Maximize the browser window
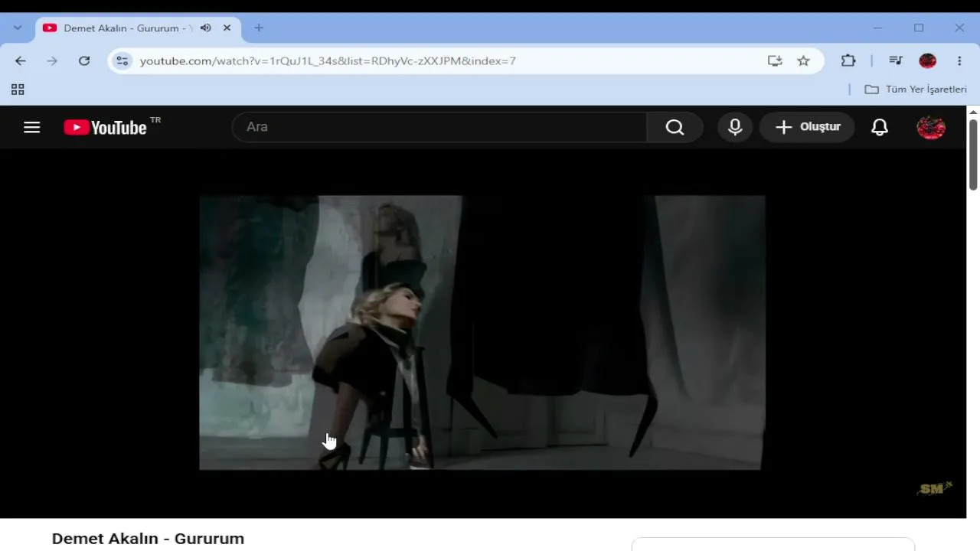980x551 pixels. tap(919, 28)
